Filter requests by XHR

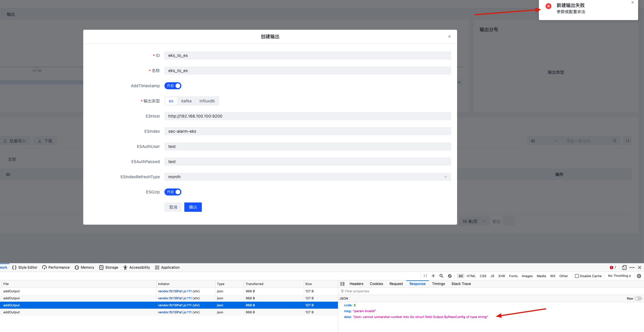click(501, 276)
